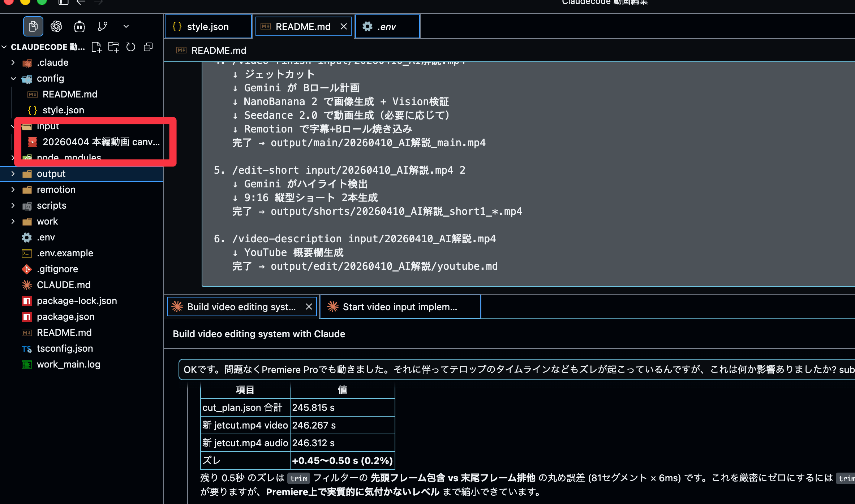Select the work_main.log file
Viewport: 855px width, 504px height.
pyautogui.click(x=68, y=364)
